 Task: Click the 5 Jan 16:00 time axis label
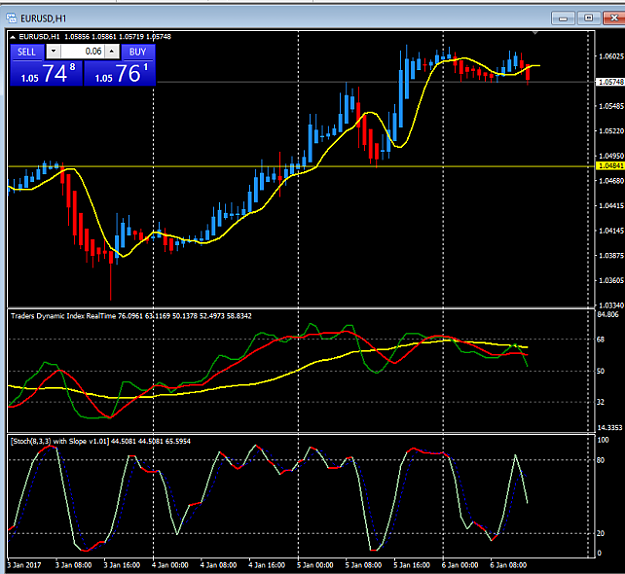412,565
